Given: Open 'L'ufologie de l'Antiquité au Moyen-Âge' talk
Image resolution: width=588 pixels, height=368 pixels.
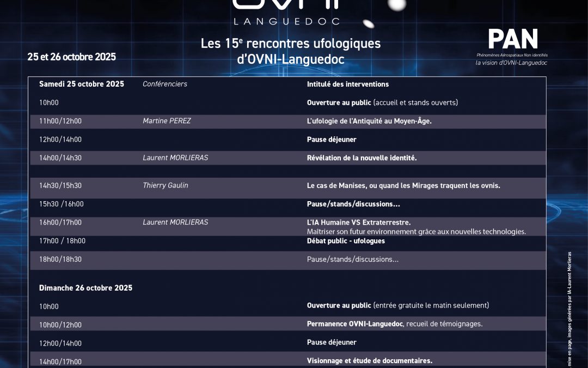Looking at the screenshot, I should [x=369, y=121].
